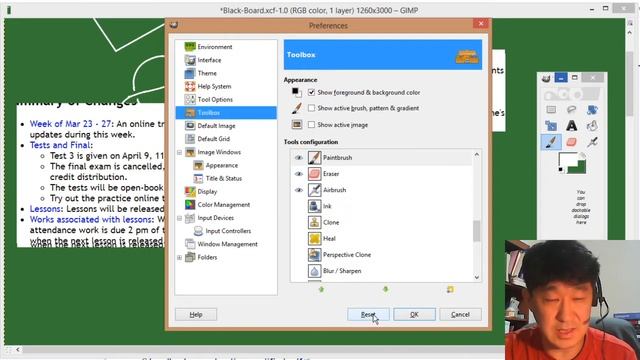The image size is (640, 360).
Task: Click the Wilber icon in the toolbox title bar
Action: 546,78
